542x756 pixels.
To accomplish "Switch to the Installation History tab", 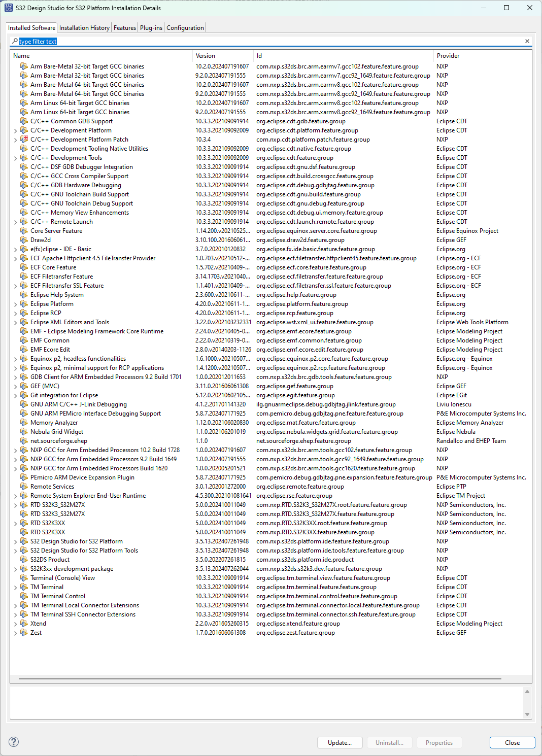I will pyautogui.click(x=84, y=27).
